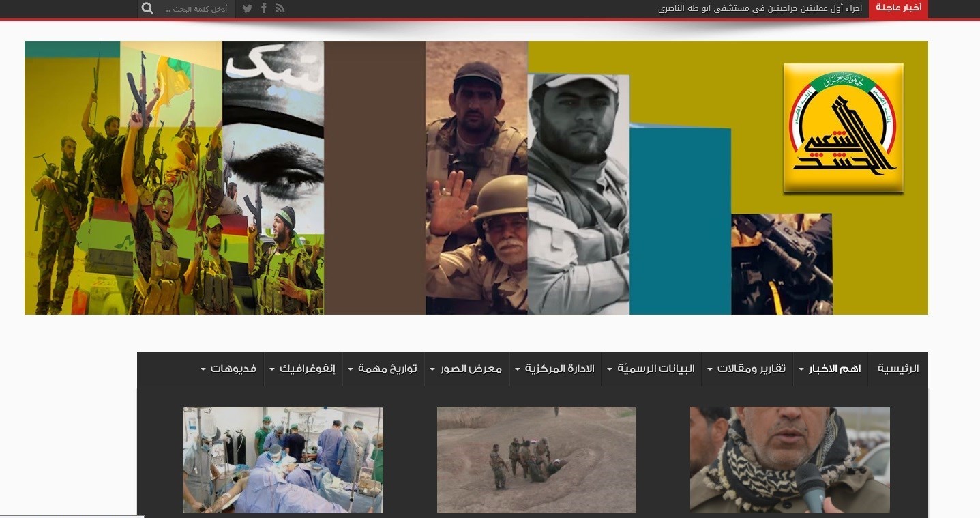The height and width of the screenshot is (518, 980).
Task: Click the RSS feed icon
Action: tap(280, 8)
